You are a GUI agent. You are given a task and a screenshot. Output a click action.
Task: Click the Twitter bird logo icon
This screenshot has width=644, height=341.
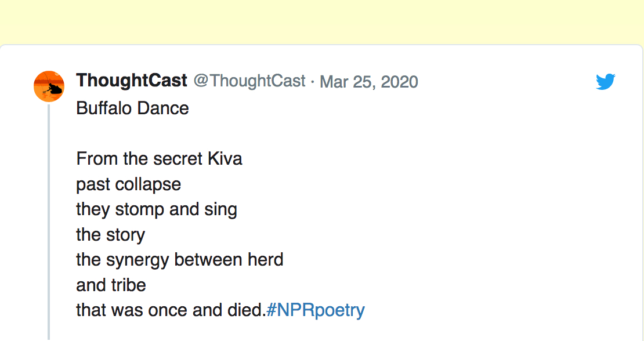605,82
